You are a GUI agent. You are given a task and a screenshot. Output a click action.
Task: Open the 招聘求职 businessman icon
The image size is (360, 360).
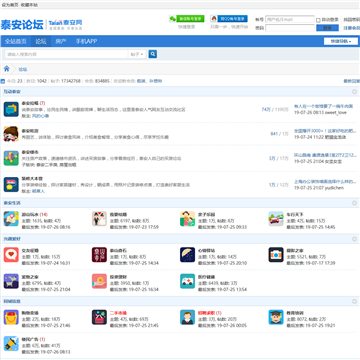point(187,317)
